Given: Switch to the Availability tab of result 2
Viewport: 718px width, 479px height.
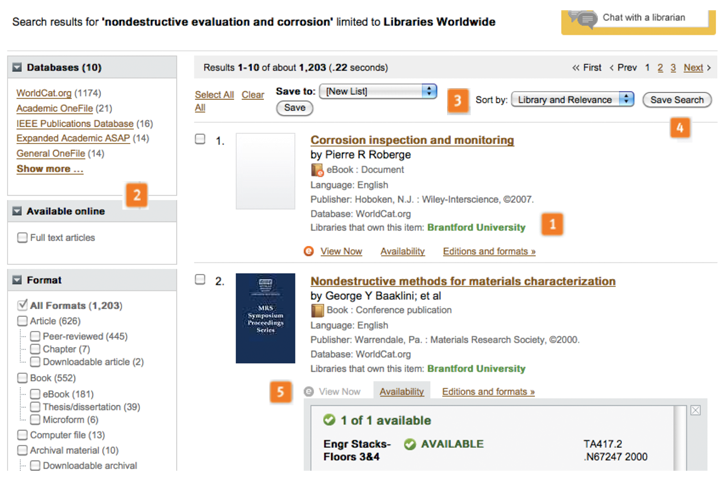Looking at the screenshot, I should tap(401, 392).
